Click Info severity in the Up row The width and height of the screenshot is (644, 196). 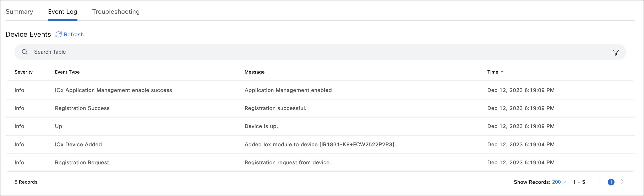pos(19,126)
